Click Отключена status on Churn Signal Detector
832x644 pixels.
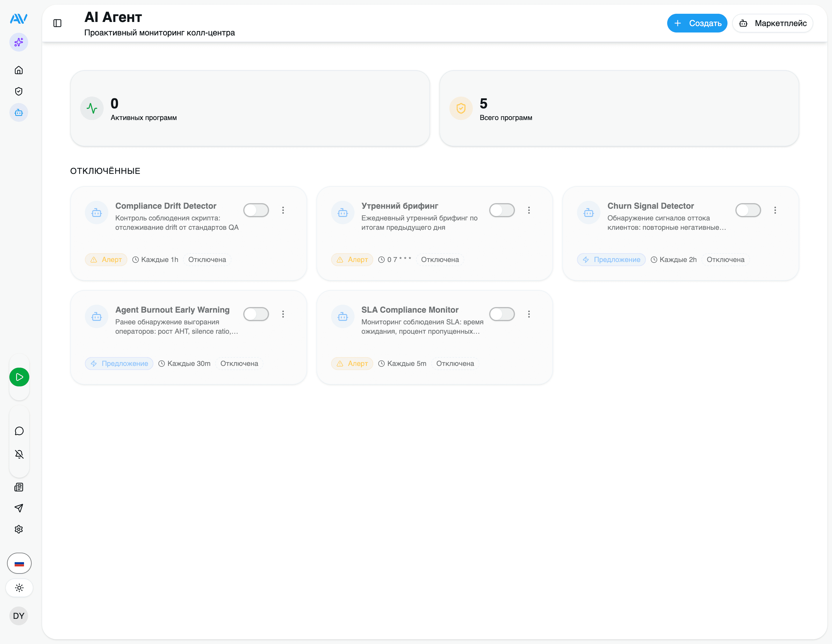pyautogui.click(x=726, y=260)
